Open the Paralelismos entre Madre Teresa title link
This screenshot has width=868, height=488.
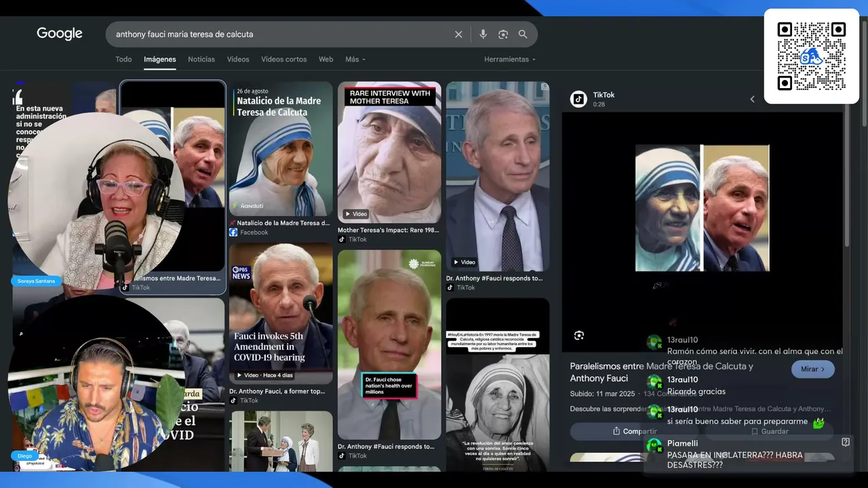tap(661, 372)
